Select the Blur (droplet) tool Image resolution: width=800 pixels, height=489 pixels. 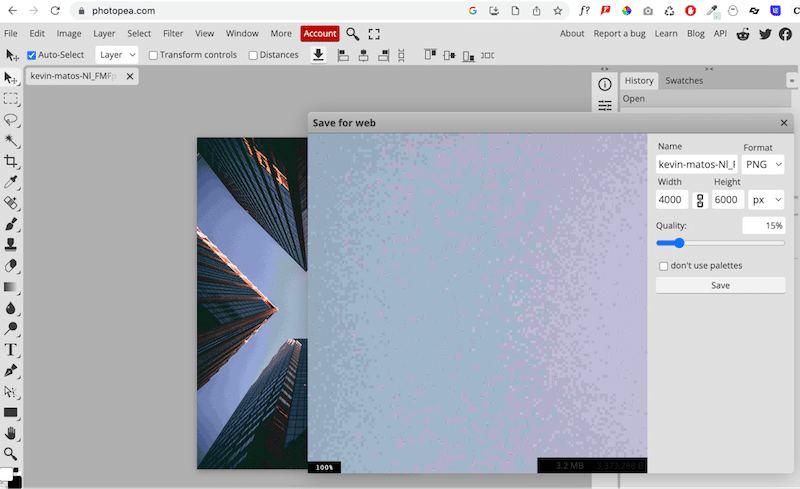(x=10, y=308)
